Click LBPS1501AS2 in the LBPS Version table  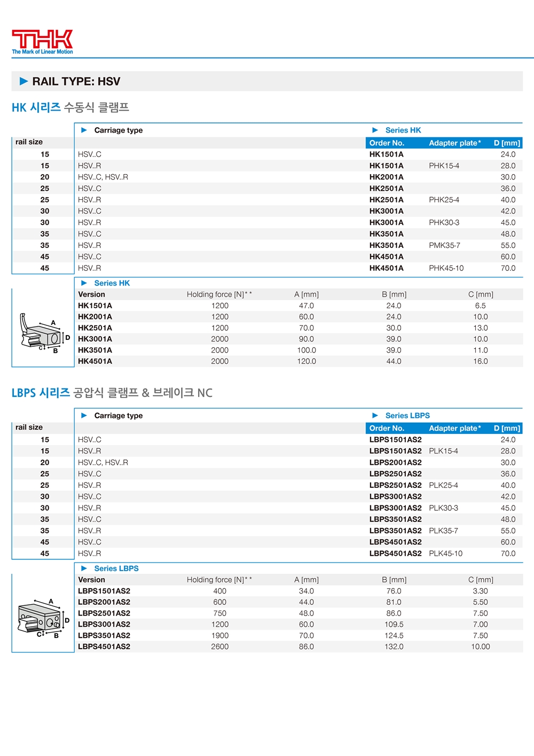click(x=104, y=591)
